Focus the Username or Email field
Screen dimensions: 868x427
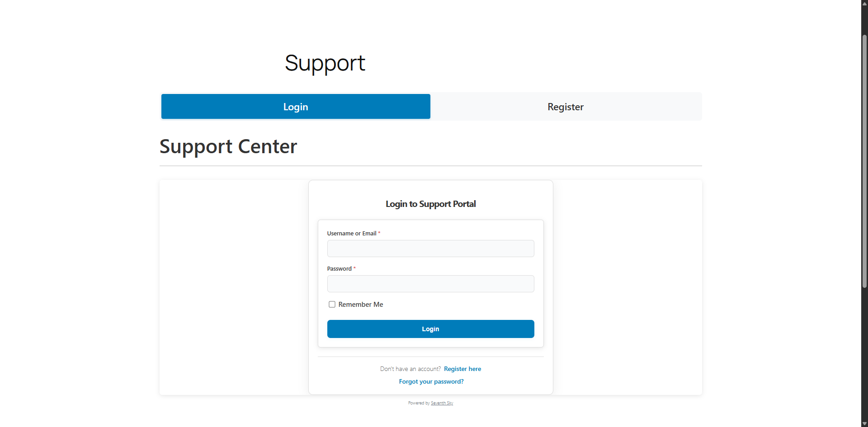pos(430,249)
